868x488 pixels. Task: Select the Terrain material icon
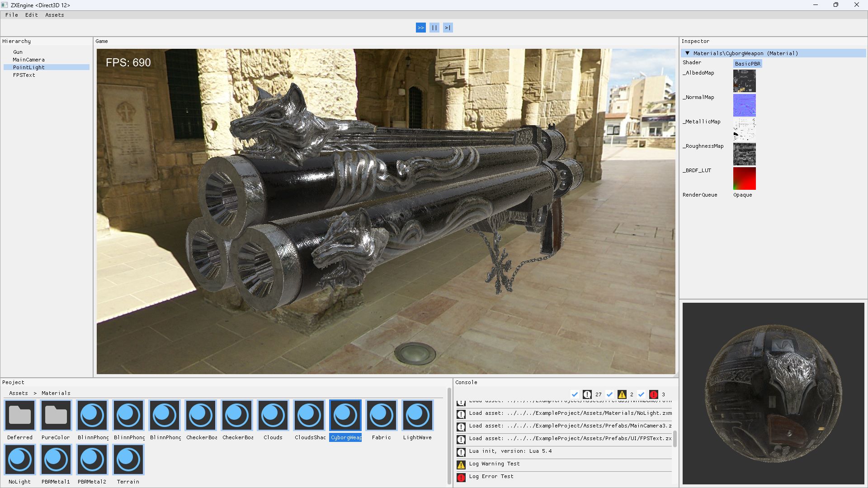point(128,460)
